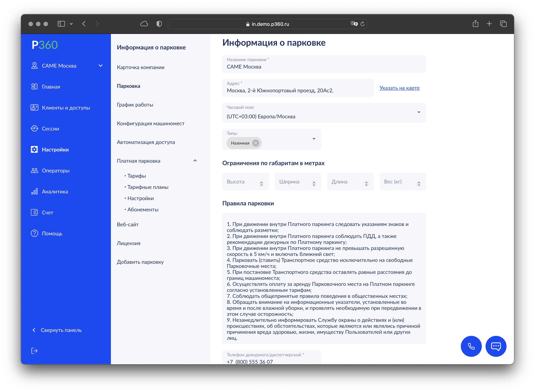Image resolution: width=535 pixels, height=392 pixels.
Task: Show tab overview icon
Action: (503, 24)
